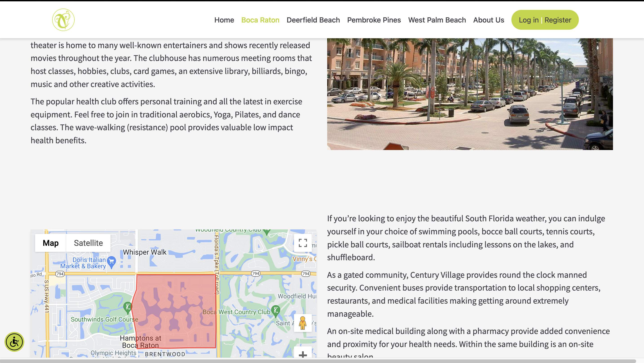The height and width of the screenshot is (363, 644).
Task: Go to the Pembroke Pines page
Action: click(374, 20)
